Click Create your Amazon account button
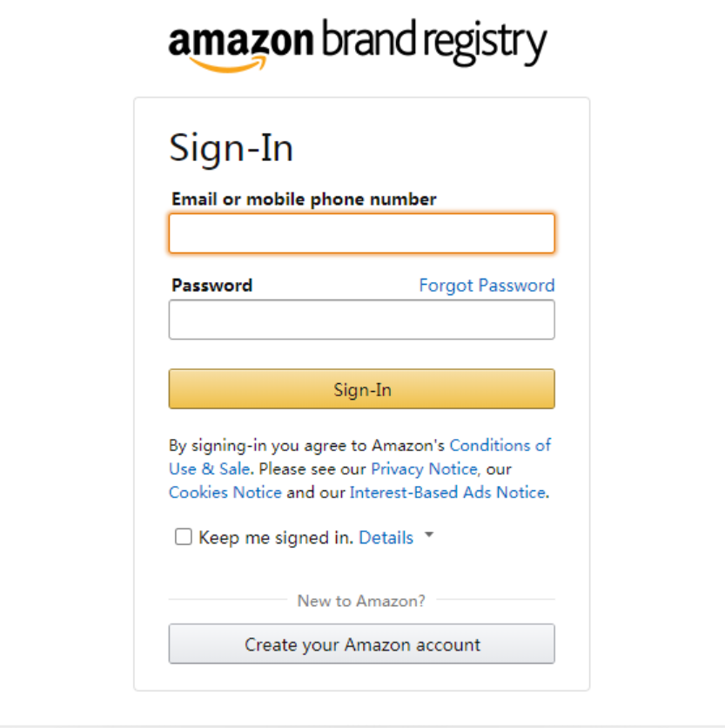 point(361,644)
